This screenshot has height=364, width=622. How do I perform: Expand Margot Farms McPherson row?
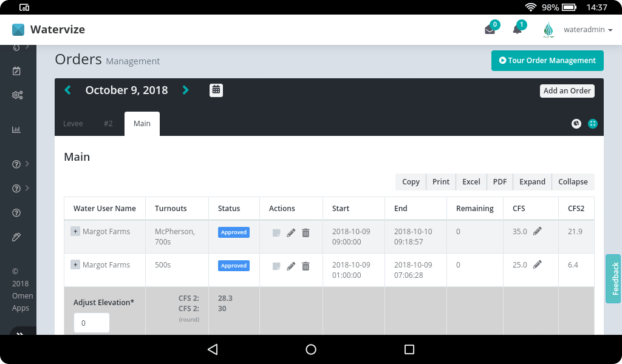click(75, 231)
